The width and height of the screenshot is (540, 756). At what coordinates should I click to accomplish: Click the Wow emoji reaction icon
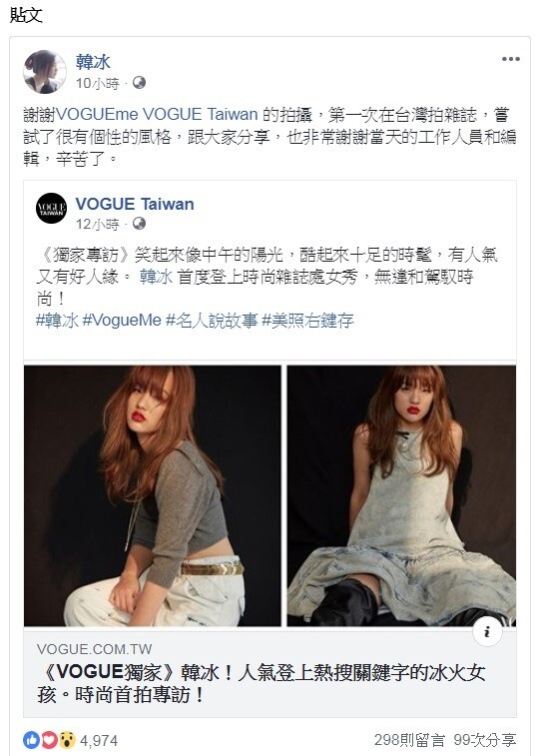(67, 740)
